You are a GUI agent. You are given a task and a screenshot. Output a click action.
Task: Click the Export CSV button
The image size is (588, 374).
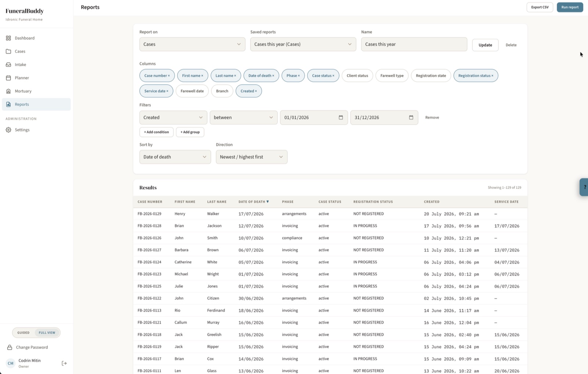click(x=539, y=7)
